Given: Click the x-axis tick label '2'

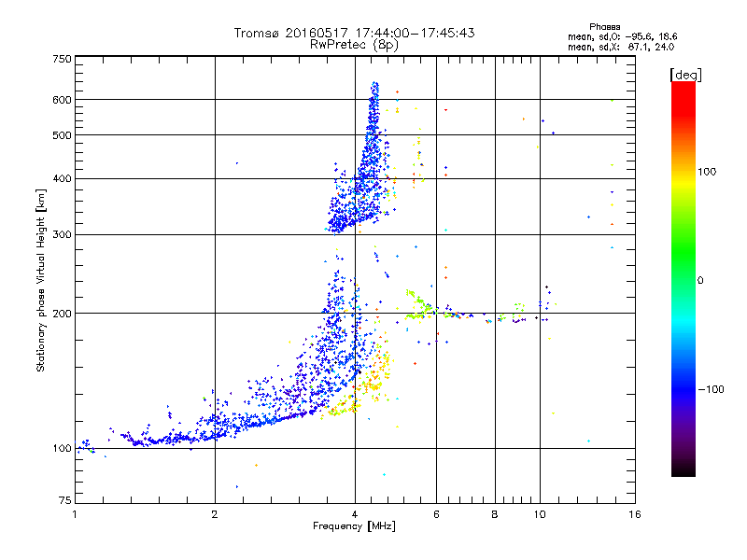Looking at the screenshot, I should (215, 514).
